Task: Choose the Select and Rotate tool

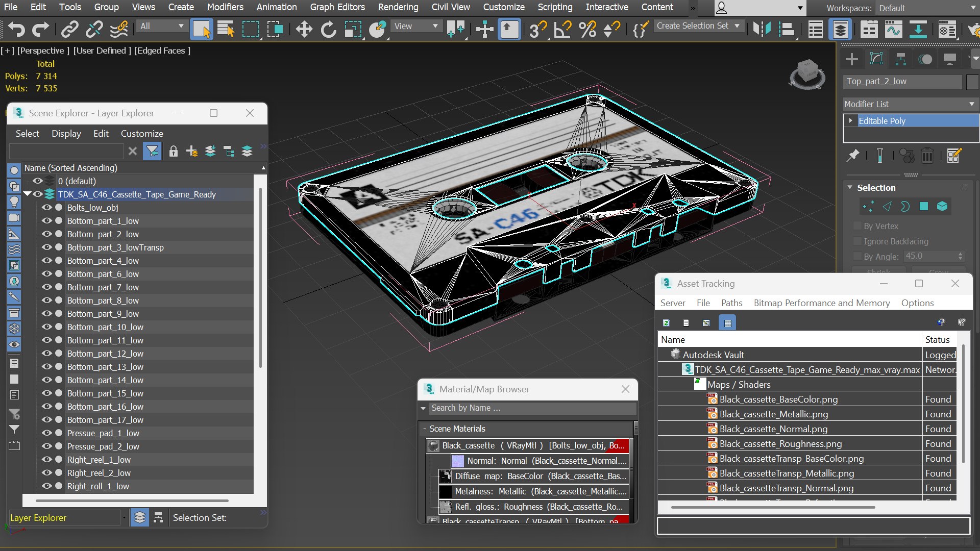Action: pos(328,30)
